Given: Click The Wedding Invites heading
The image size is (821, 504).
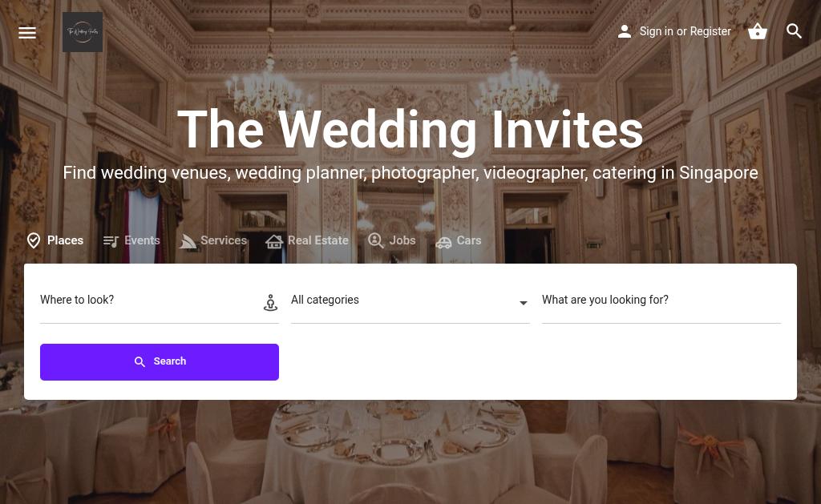Looking at the screenshot, I should pos(410,130).
